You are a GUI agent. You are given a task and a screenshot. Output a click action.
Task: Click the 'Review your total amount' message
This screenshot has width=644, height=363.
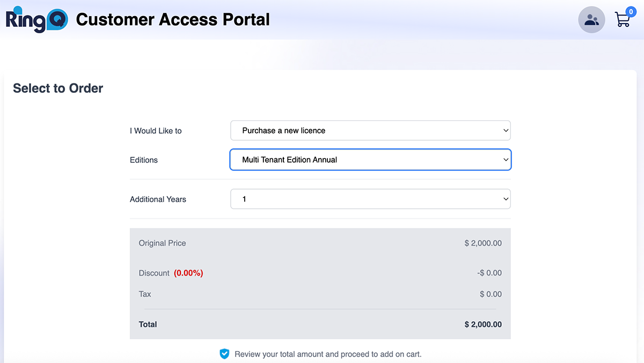328,354
